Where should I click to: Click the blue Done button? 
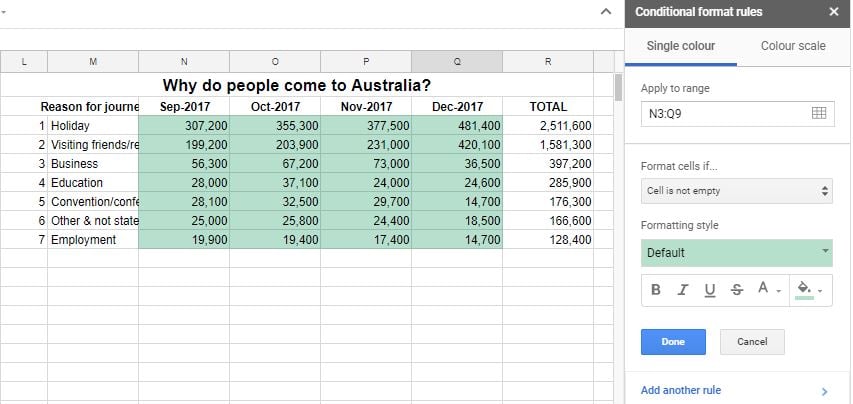pos(673,342)
